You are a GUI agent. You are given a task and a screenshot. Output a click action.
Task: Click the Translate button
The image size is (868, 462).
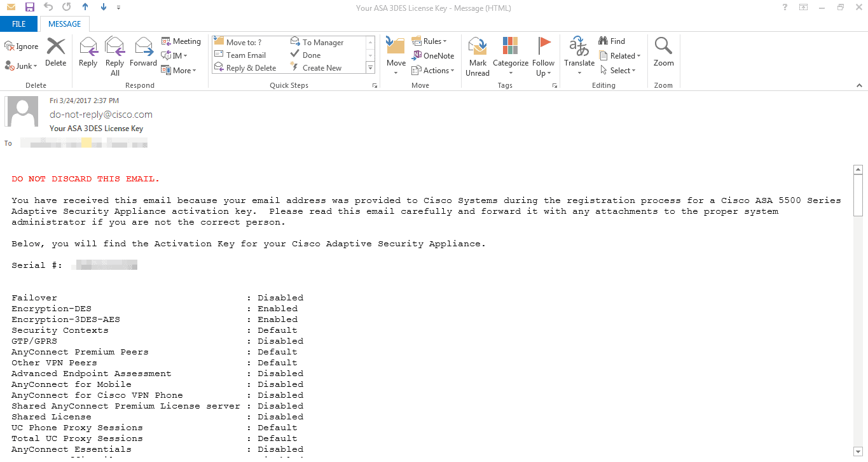coord(579,56)
